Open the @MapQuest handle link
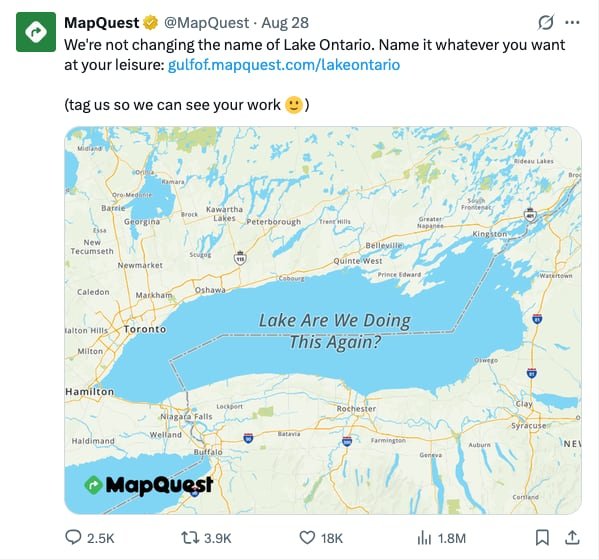The width and height of the screenshot is (599, 560). pos(206,23)
